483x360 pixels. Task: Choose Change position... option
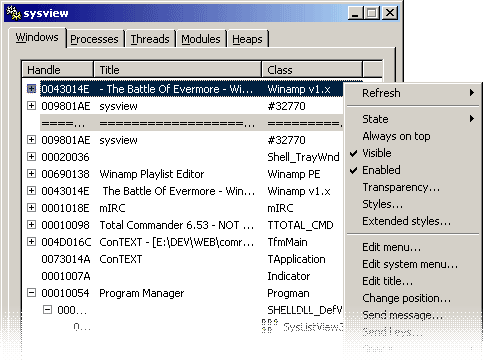(x=413, y=298)
